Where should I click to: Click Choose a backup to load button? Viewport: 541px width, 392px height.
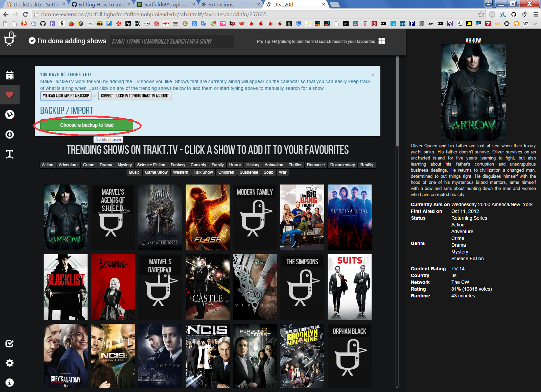87,125
